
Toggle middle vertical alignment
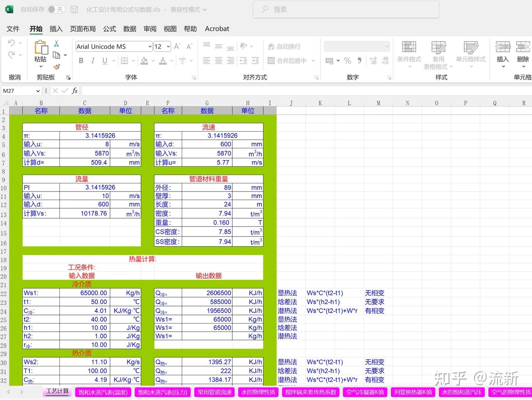219,46
